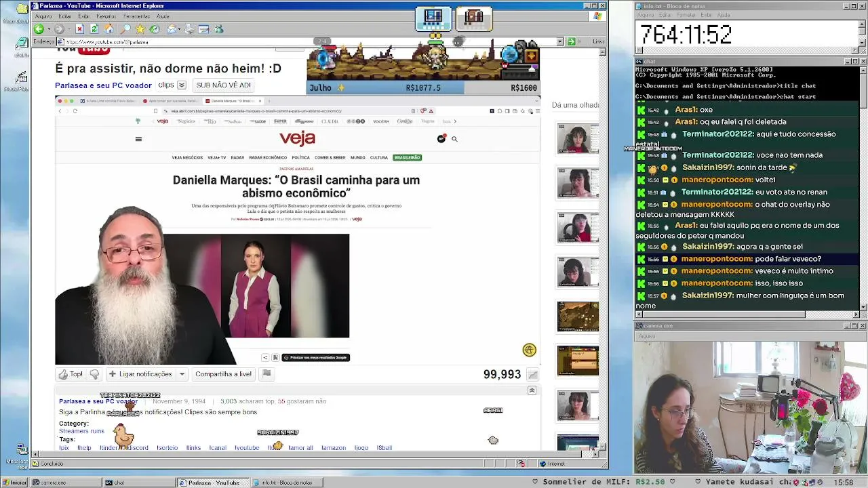This screenshot has width=868, height=488.
Task: Click the !canal tag link
Action: point(218,448)
